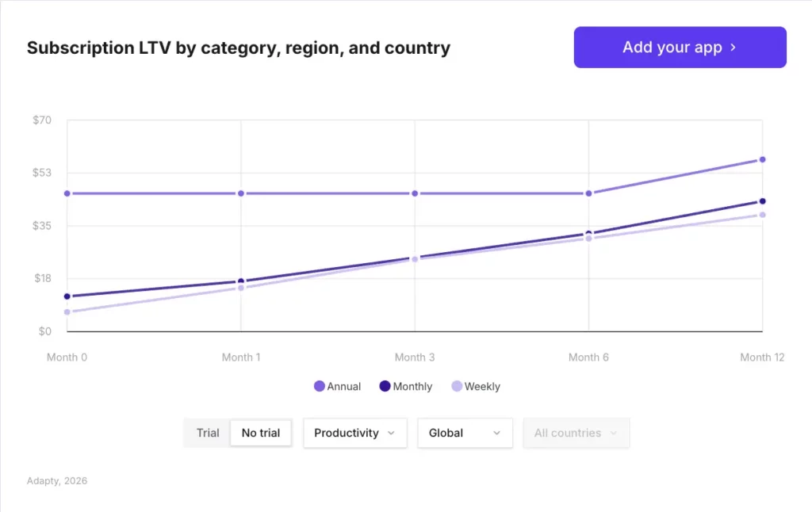Click the light purple Weekly legend dot
Viewport: 812px width, 512px height.
click(453, 386)
